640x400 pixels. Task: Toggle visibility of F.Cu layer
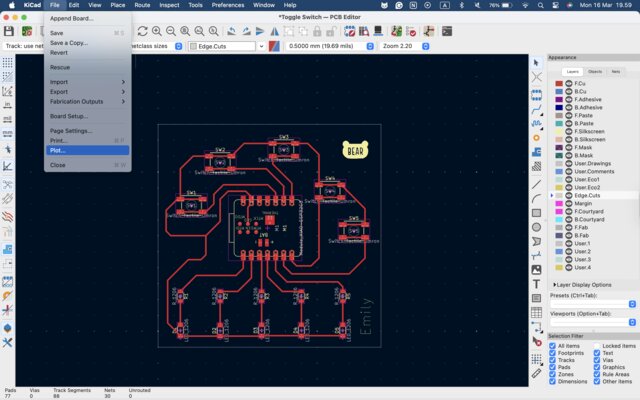click(569, 83)
